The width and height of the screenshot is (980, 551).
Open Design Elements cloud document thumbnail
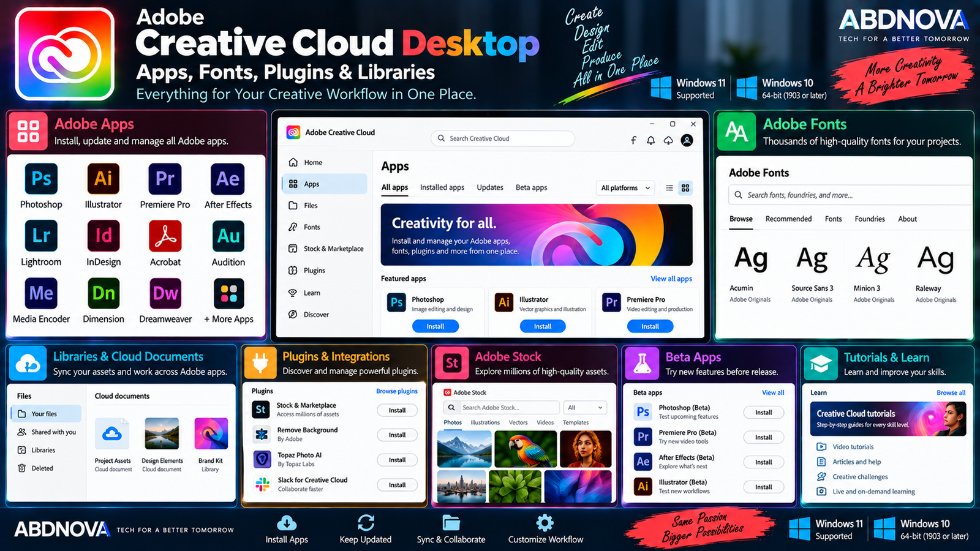(162, 433)
